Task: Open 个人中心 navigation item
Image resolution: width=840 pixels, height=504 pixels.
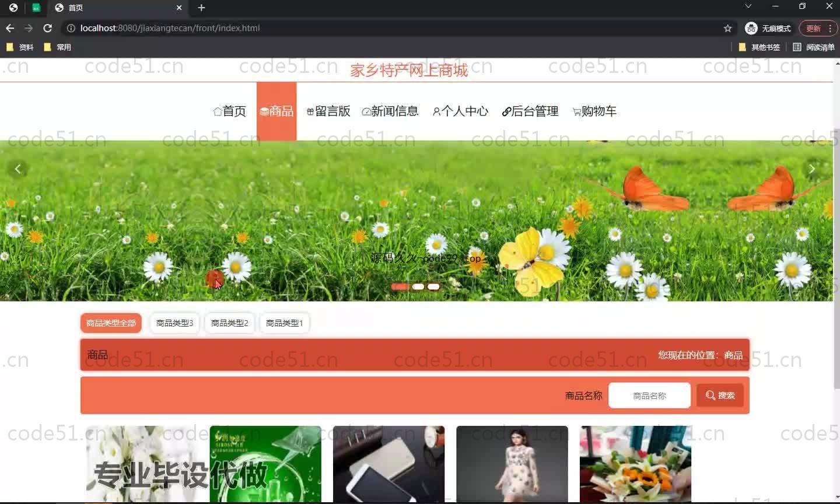Action: 460,111
